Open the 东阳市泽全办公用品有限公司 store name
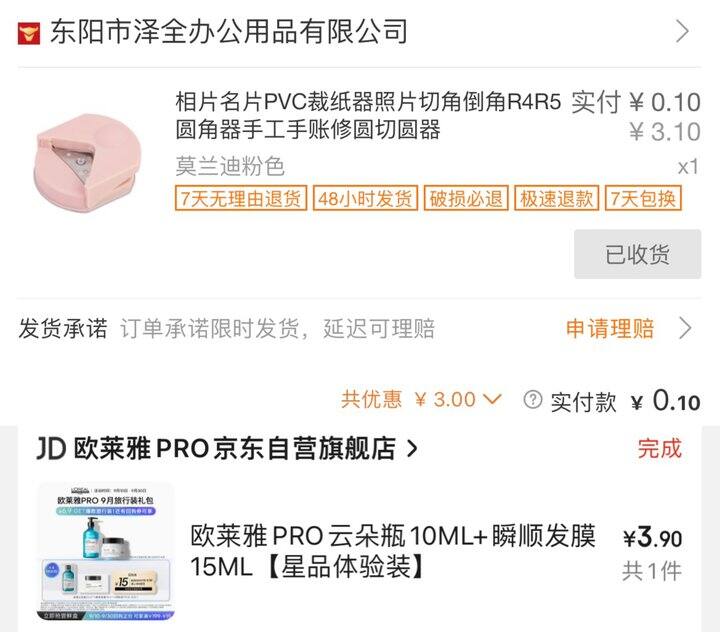The width and height of the screenshot is (720, 632). pos(229,32)
